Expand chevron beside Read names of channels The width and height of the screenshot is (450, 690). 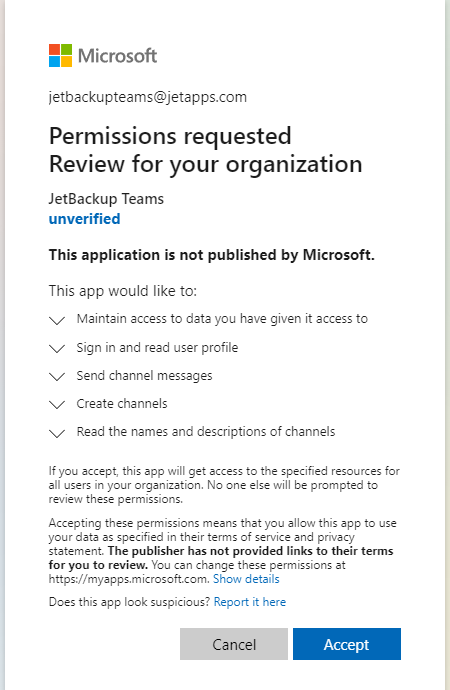pos(57,433)
